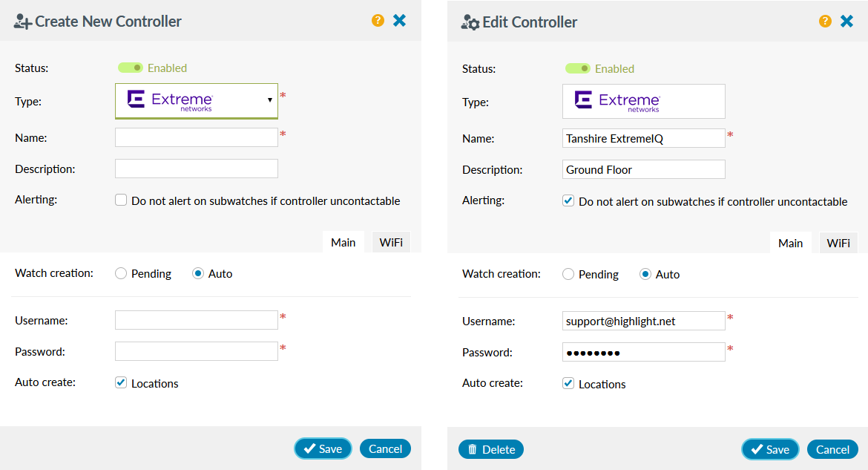
Task: Uncheck Locations auto create in Create New Controller
Action: pyautogui.click(x=120, y=382)
